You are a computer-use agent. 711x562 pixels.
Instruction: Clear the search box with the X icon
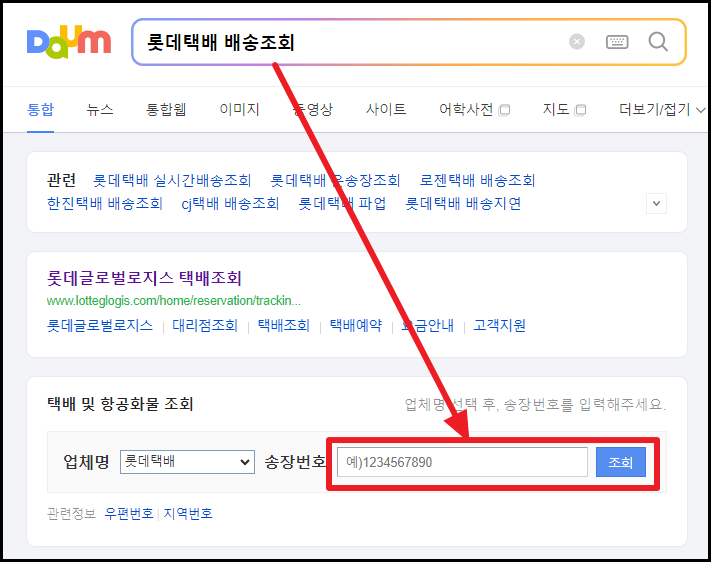coord(576,42)
